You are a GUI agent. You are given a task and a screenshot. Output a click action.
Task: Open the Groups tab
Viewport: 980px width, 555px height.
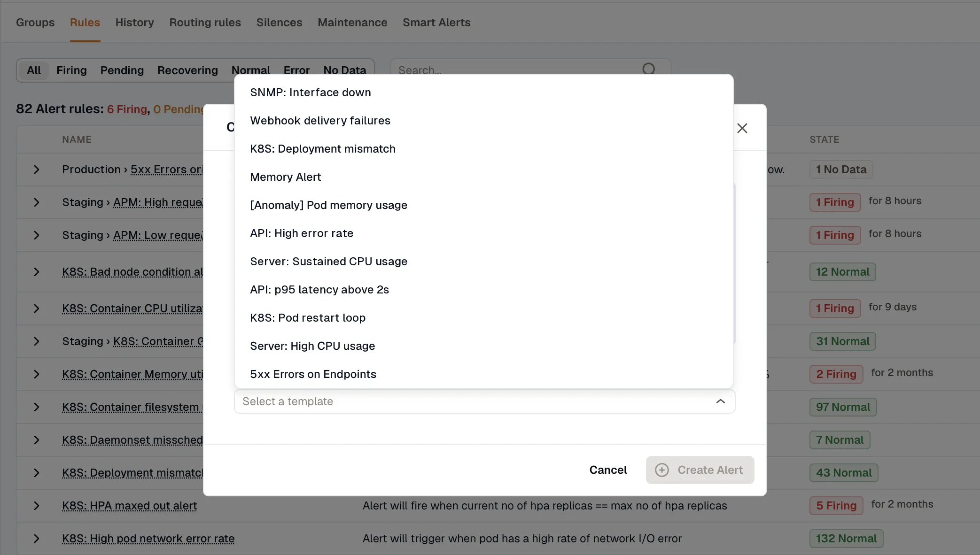[x=35, y=23]
